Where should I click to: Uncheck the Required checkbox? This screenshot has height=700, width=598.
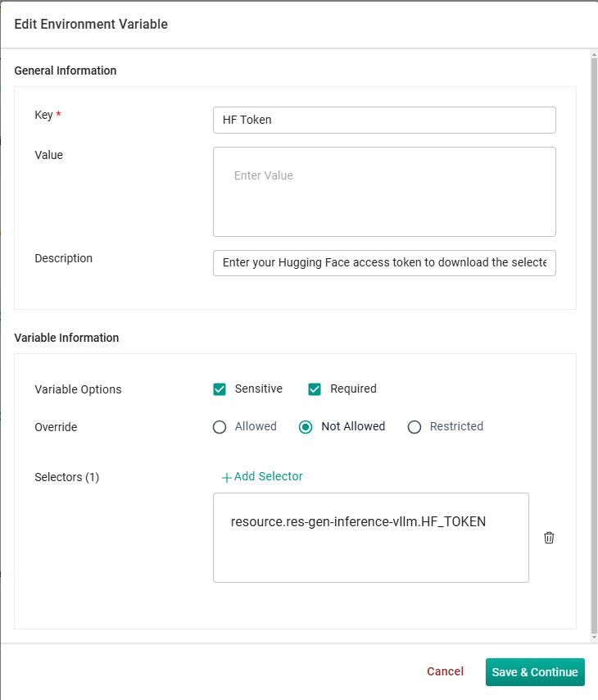click(315, 389)
